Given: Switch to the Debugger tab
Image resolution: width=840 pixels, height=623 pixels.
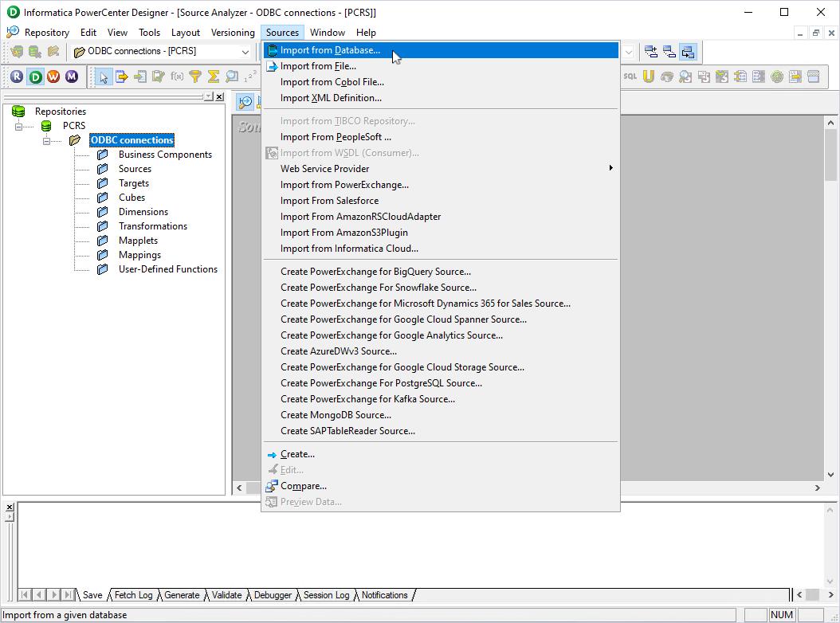Looking at the screenshot, I should 274,595.
